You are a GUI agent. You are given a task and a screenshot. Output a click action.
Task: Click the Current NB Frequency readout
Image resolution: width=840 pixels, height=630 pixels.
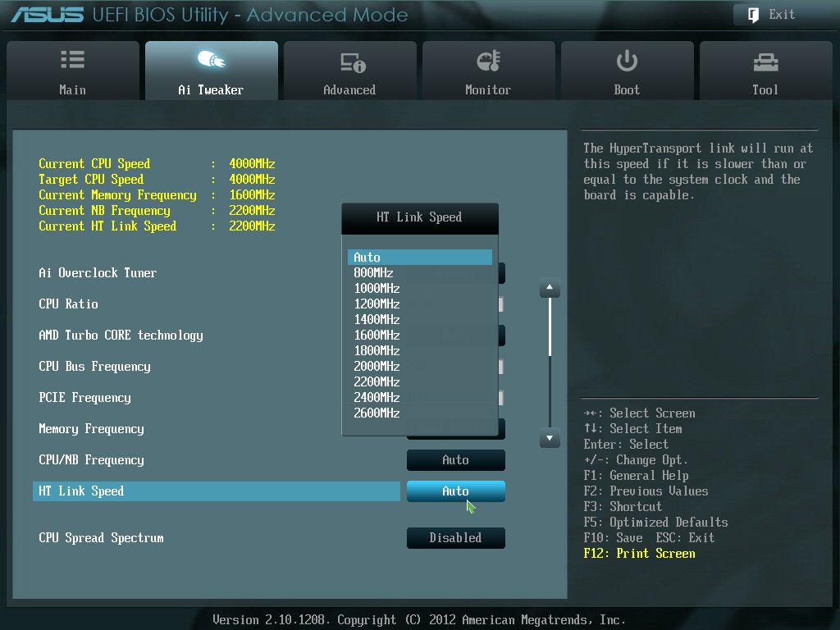coord(157,210)
